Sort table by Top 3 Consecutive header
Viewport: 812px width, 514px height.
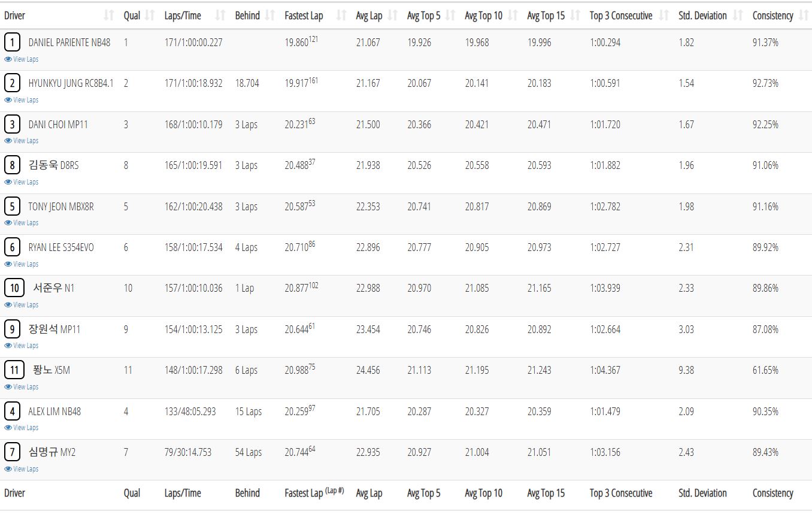click(620, 16)
